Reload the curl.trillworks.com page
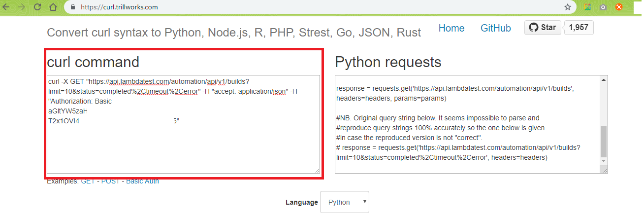This screenshot has height=216, width=644. [38, 7]
